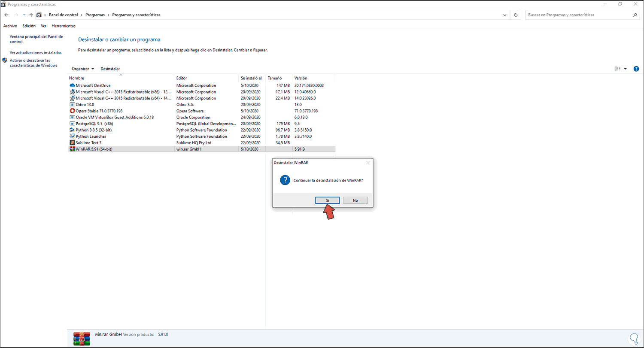
Task: Select the Python 3.8.5 icon
Action: coord(72,130)
